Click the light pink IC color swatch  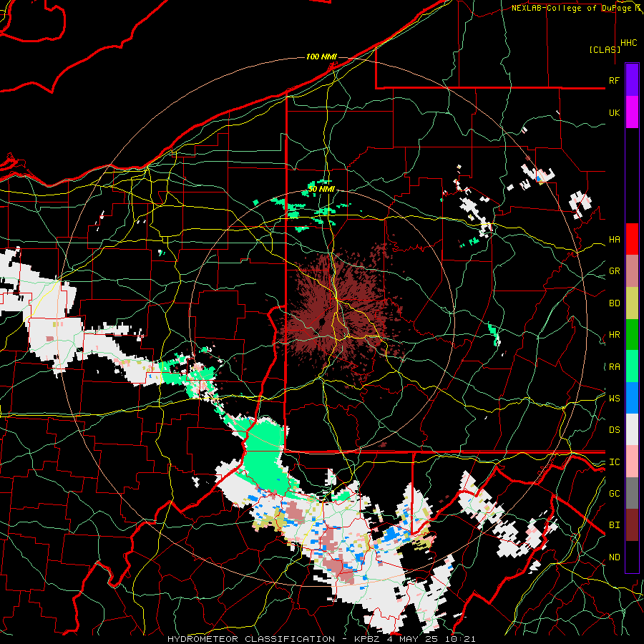632,462
